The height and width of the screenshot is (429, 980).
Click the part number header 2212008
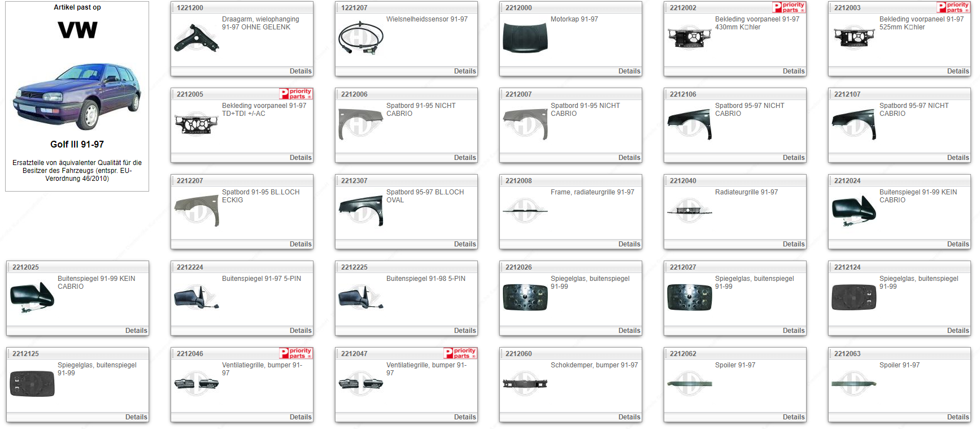(x=519, y=181)
